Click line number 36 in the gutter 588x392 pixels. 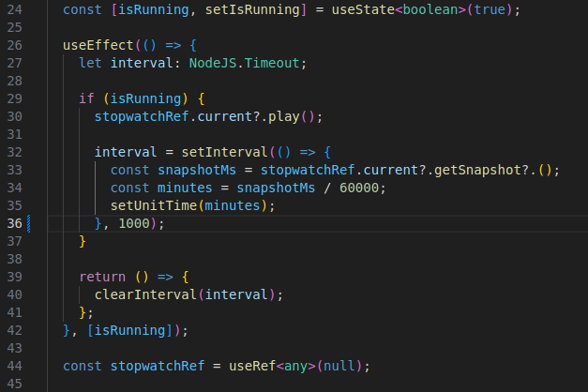[15, 222]
